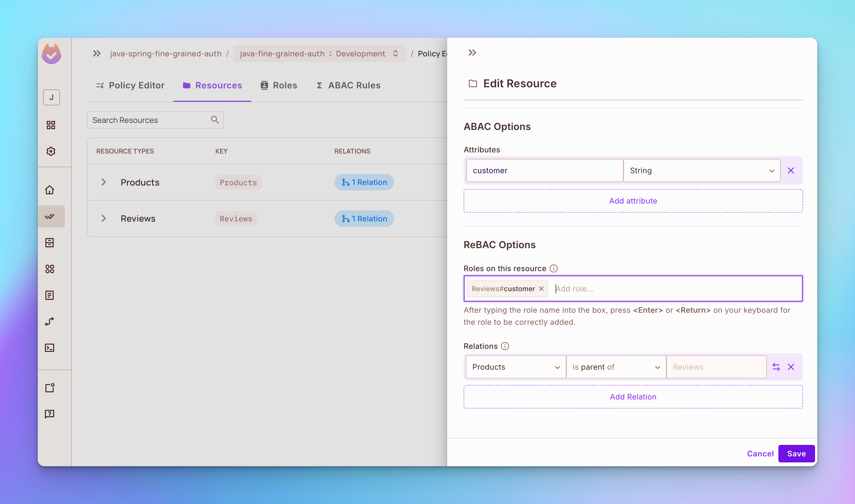The width and height of the screenshot is (855, 504).
Task: Open the route/connect sidebar icon
Action: tap(50, 321)
